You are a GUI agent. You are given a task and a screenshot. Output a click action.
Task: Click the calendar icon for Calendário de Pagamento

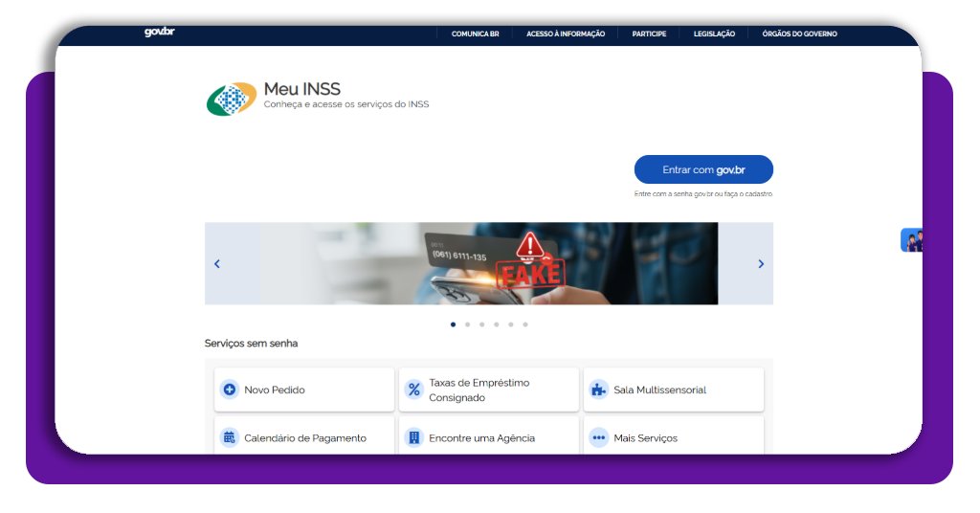pos(229,437)
